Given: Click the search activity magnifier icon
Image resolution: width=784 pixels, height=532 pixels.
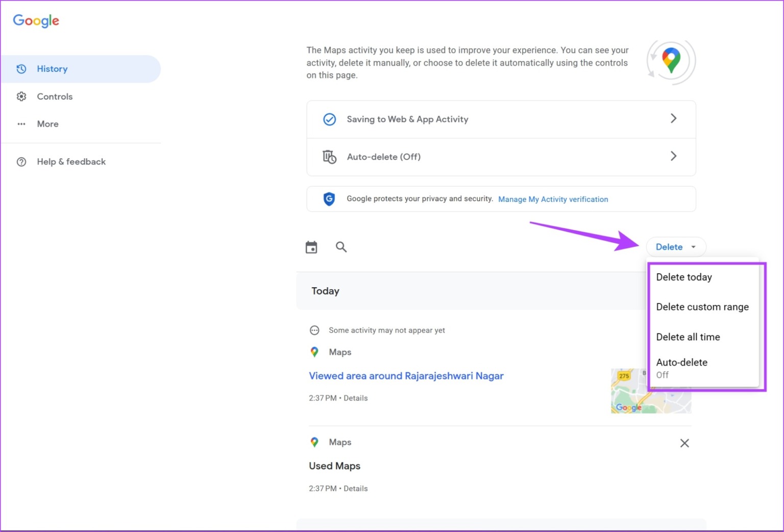Looking at the screenshot, I should (341, 246).
